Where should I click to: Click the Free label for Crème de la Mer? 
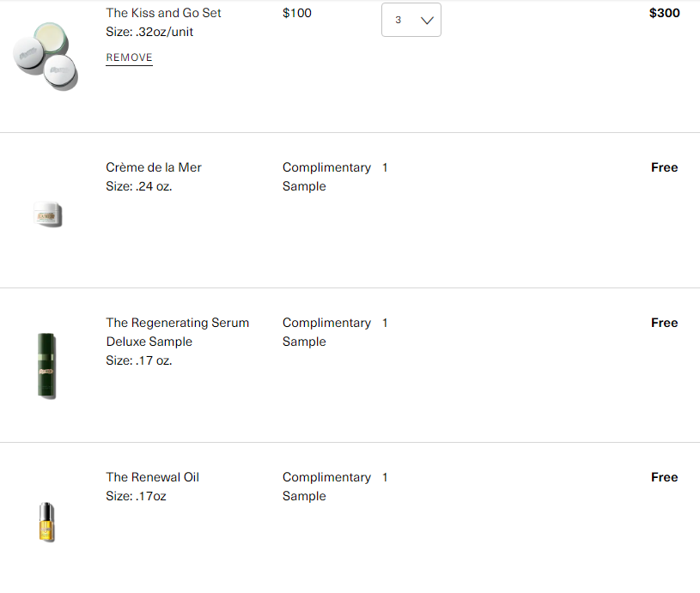coord(664,167)
